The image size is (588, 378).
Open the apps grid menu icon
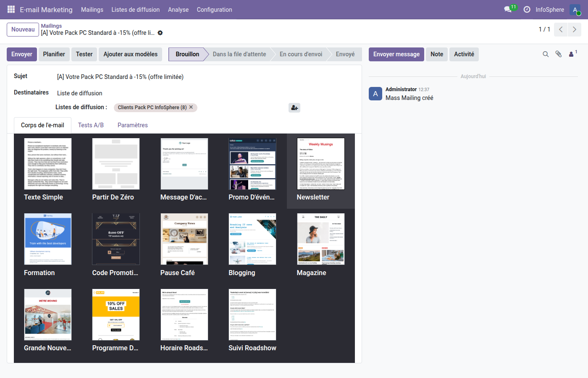click(x=11, y=9)
